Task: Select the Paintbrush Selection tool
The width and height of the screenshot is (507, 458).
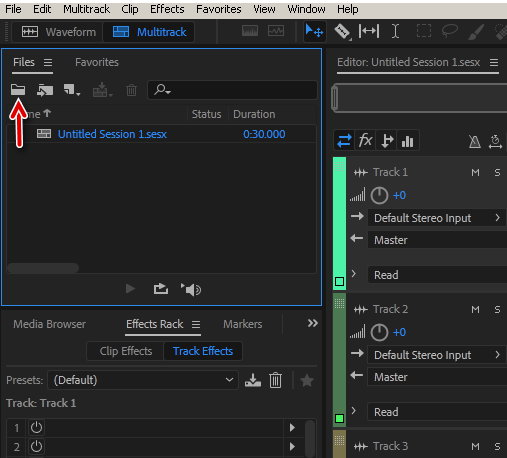Action: pos(476,32)
